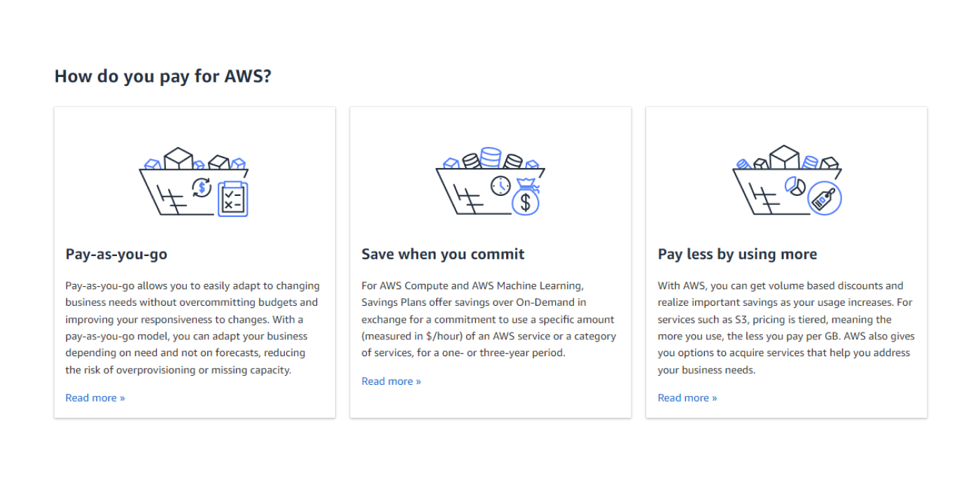Select the checklist clipboard icon
This screenshot has width=980, height=487.
click(x=234, y=197)
